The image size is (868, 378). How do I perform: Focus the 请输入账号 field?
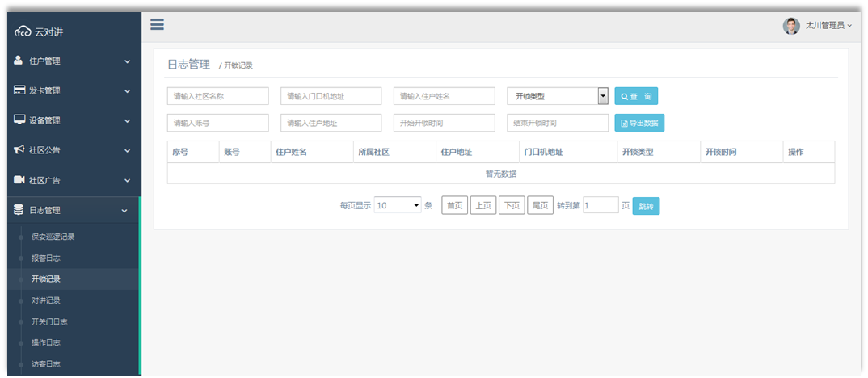tap(217, 123)
